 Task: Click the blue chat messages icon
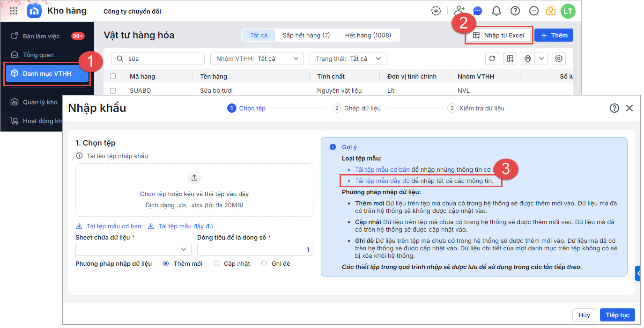pyautogui.click(x=478, y=11)
